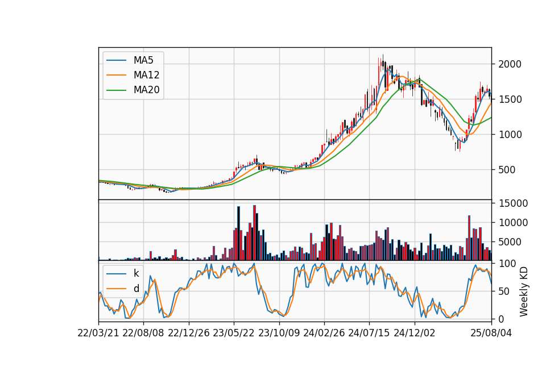Click the 5000 volume axis label

(510, 242)
